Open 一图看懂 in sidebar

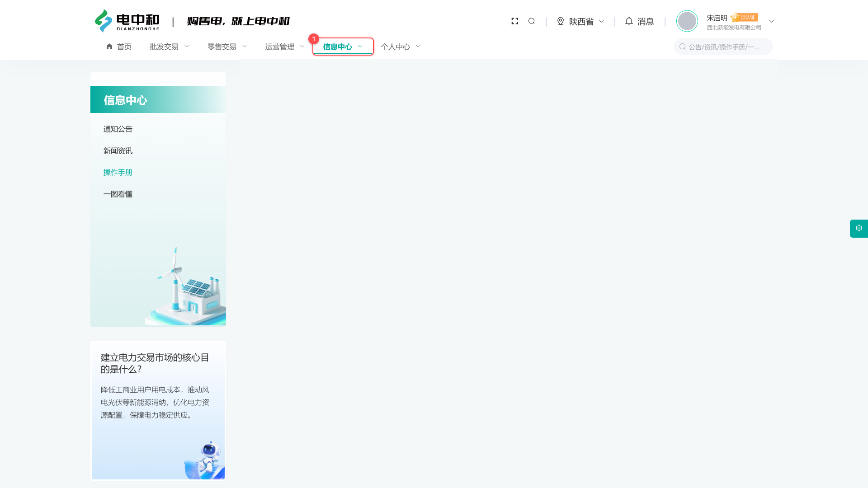[x=118, y=194]
